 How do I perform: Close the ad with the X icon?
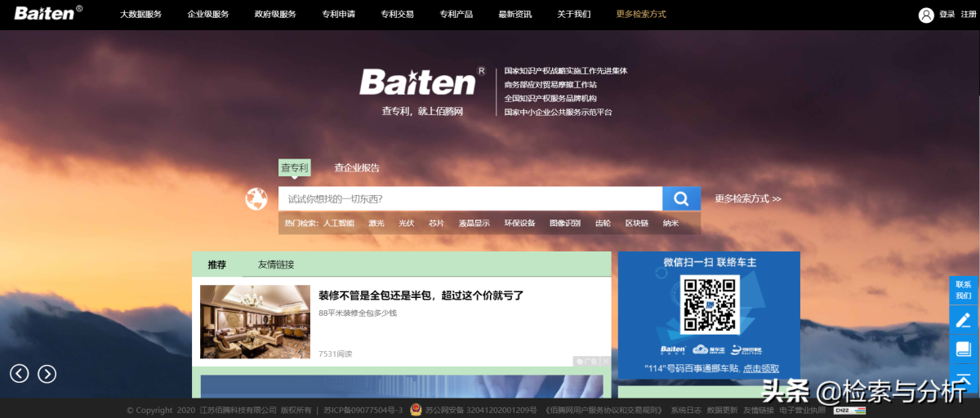605,361
